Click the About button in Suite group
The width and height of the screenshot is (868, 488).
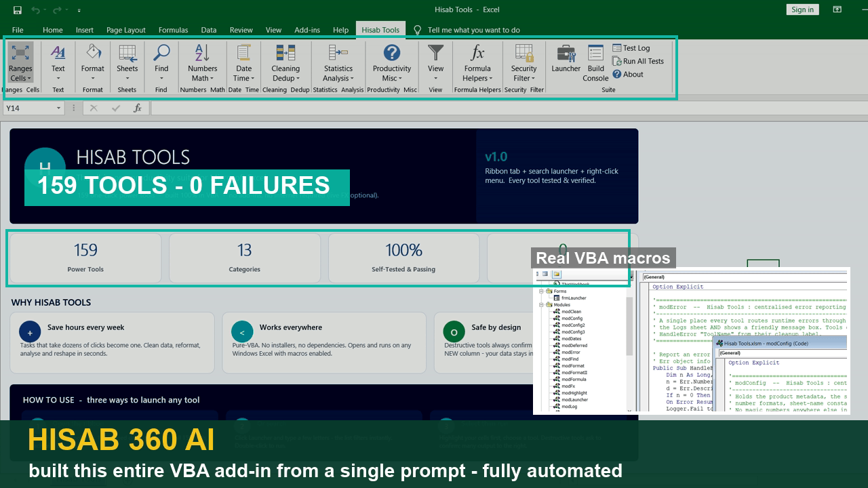[628, 75]
